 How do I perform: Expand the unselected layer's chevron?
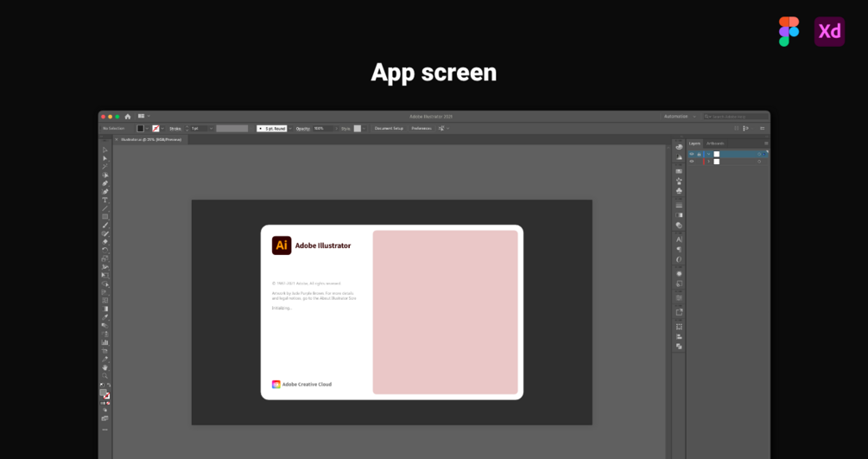click(x=708, y=162)
